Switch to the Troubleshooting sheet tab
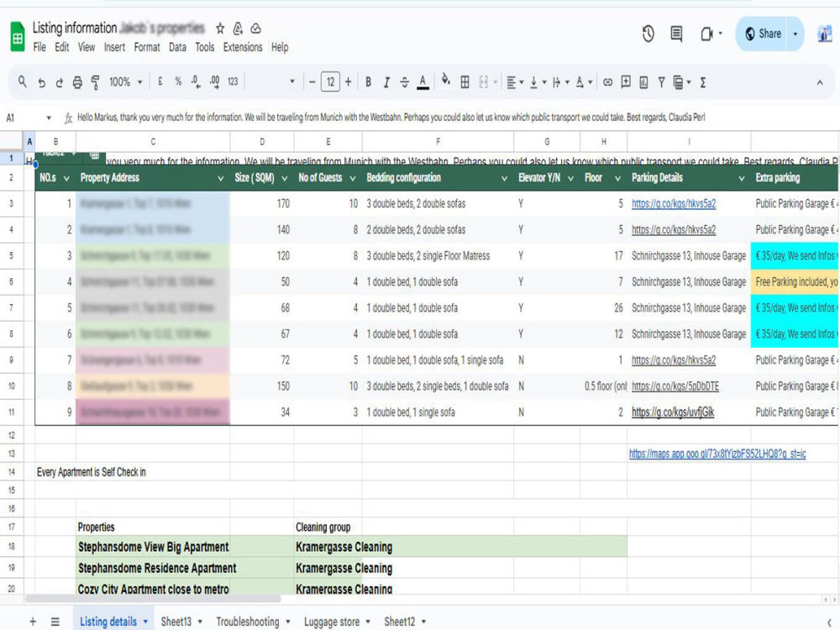The height and width of the screenshot is (630, 840). [253, 622]
